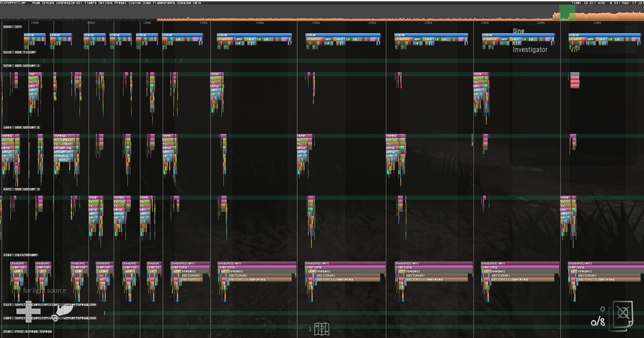
Task: Click the crossed-out note icon at bottom right
Action: pos(623,314)
